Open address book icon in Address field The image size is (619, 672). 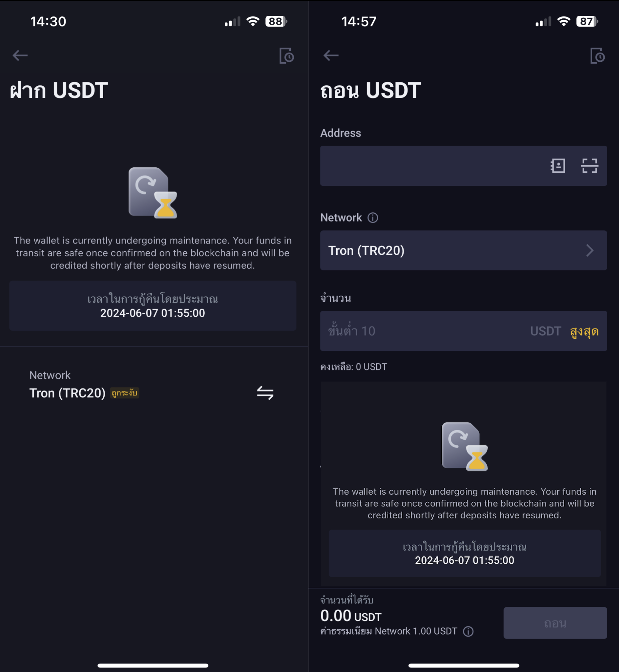(558, 166)
